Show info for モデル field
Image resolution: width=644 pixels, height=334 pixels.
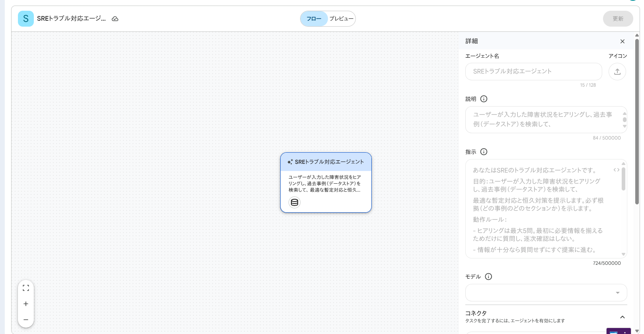[x=489, y=277]
